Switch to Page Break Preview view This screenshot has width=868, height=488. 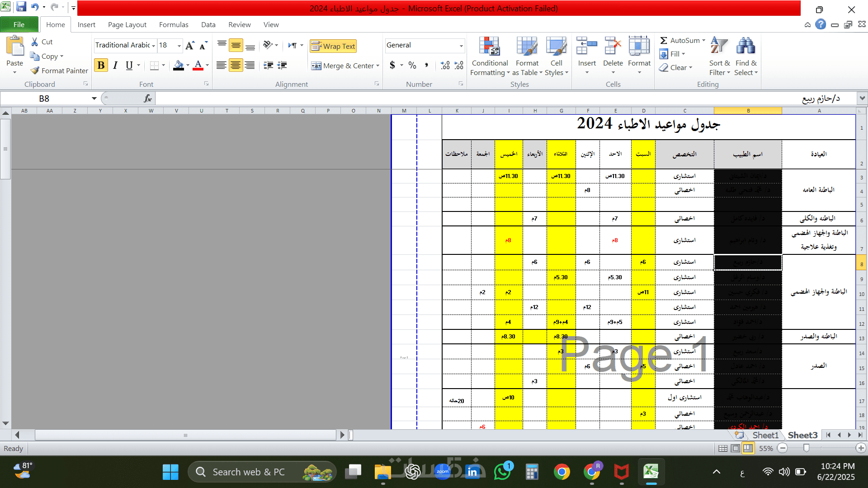(748, 448)
